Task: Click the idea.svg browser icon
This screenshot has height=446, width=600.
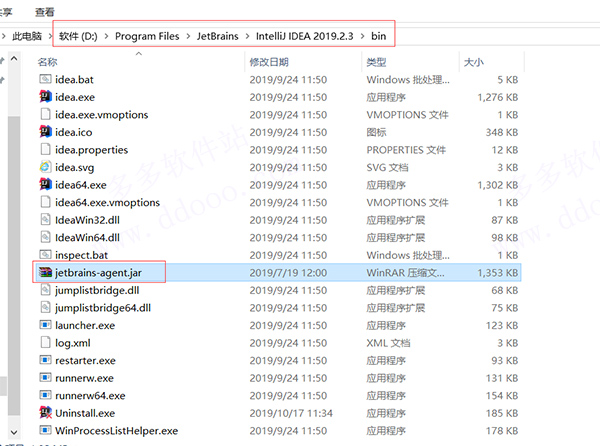Action: click(45, 167)
